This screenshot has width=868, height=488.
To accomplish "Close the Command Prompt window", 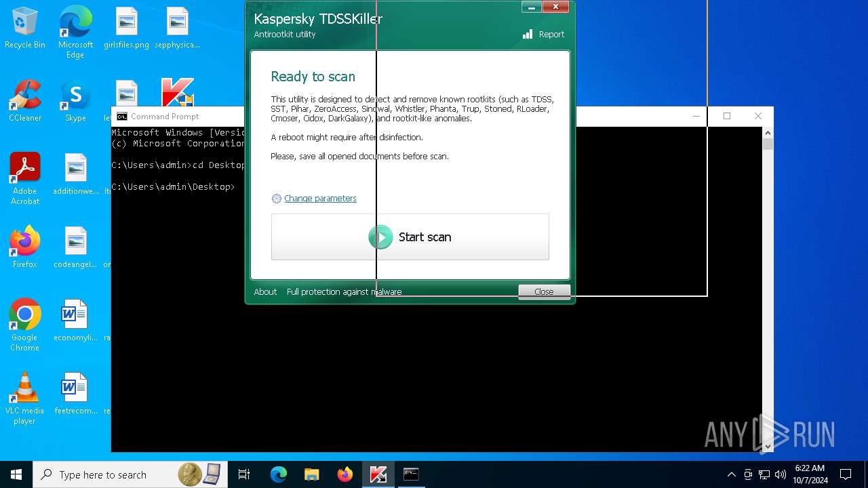I will pyautogui.click(x=758, y=117).
